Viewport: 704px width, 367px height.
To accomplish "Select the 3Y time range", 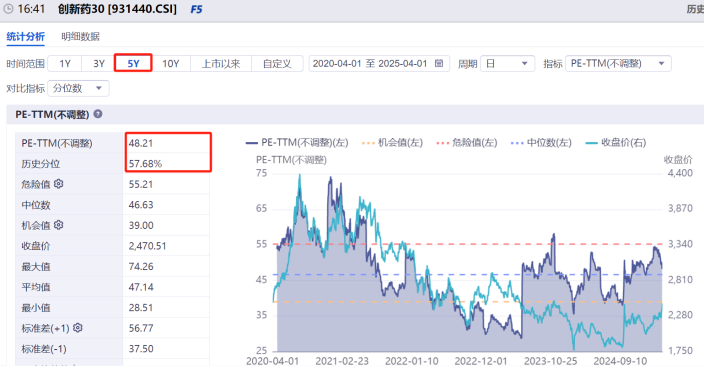I will click(99, 63).
